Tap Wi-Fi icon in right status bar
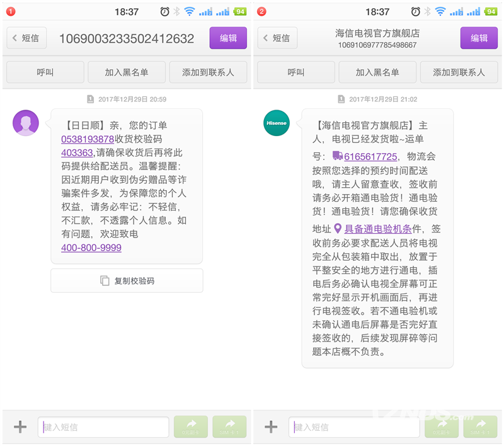 point(440,12)
